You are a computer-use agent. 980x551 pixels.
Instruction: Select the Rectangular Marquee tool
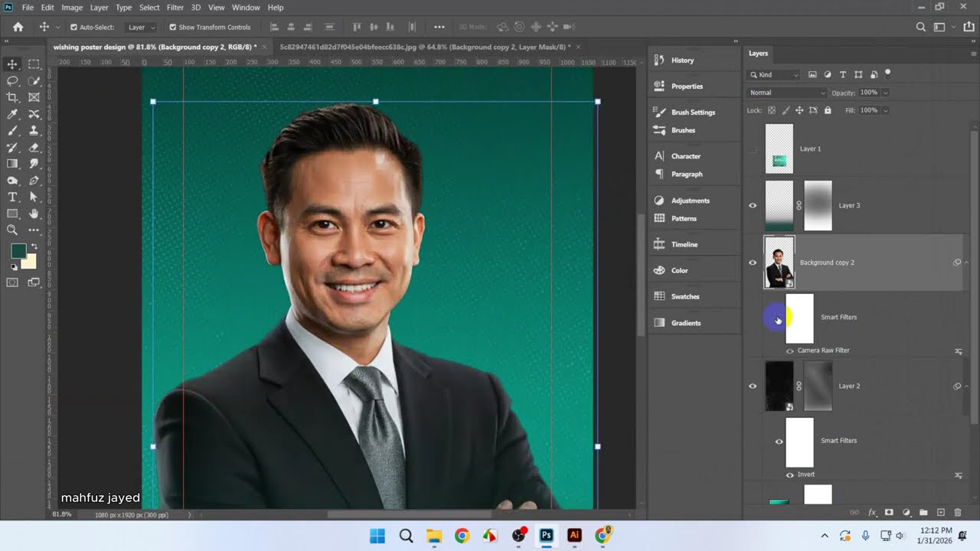pyautogui.click(x=34, y=64)
